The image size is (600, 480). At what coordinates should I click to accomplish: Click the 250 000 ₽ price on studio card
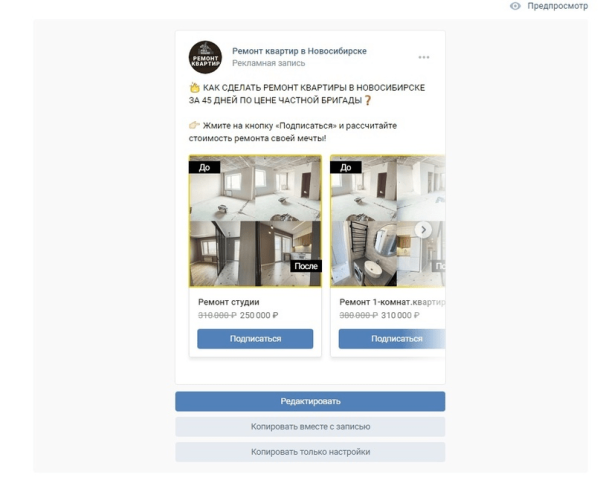pos(259,315)
